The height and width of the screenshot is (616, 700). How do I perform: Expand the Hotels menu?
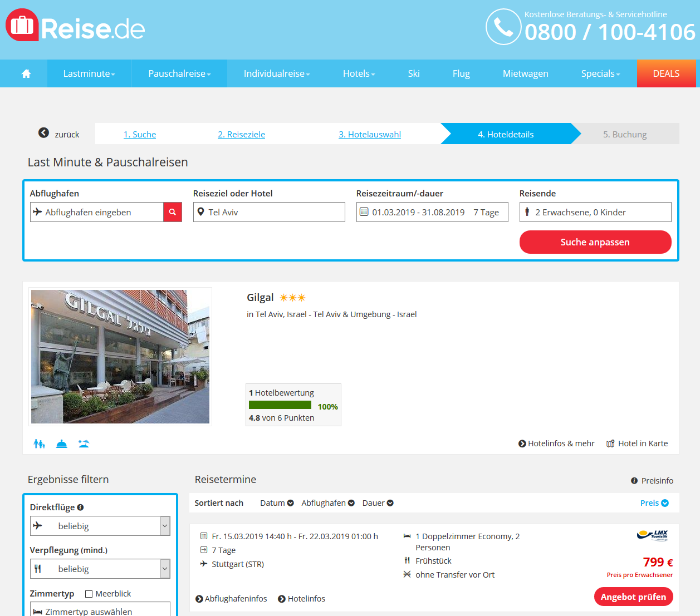[x=359, y=73]
